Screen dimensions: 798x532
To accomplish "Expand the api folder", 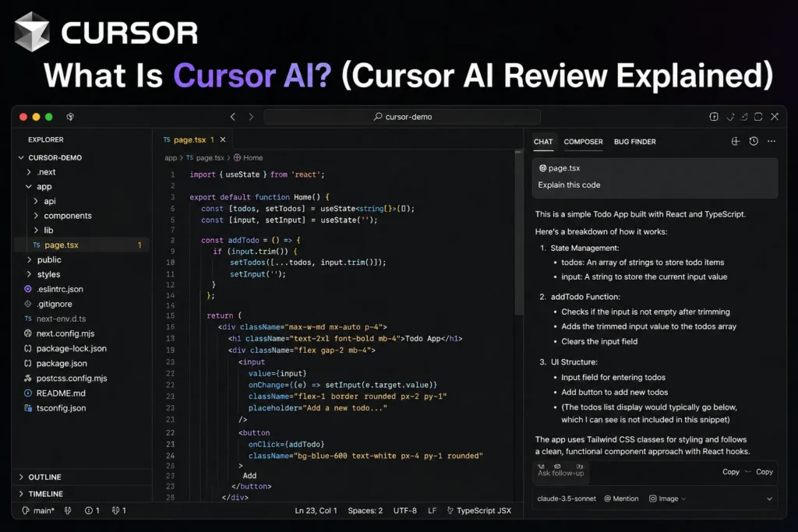I will click(x=36, y=201).
